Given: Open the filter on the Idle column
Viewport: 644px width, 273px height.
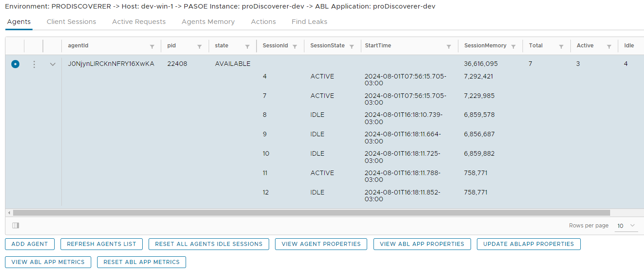Looking at the screenshot, I should tap(641, 46).
